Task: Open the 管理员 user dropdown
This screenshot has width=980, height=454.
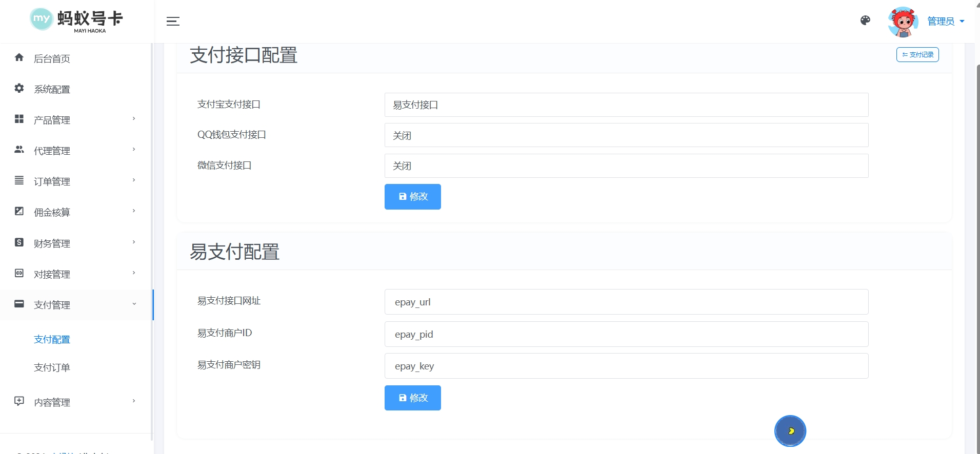Action: point(946,22)
